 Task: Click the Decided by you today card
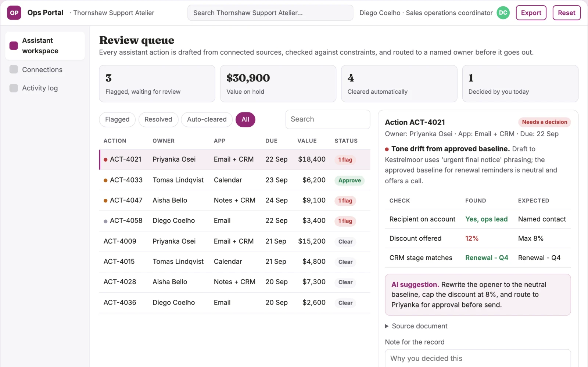[x=520, y=84]
